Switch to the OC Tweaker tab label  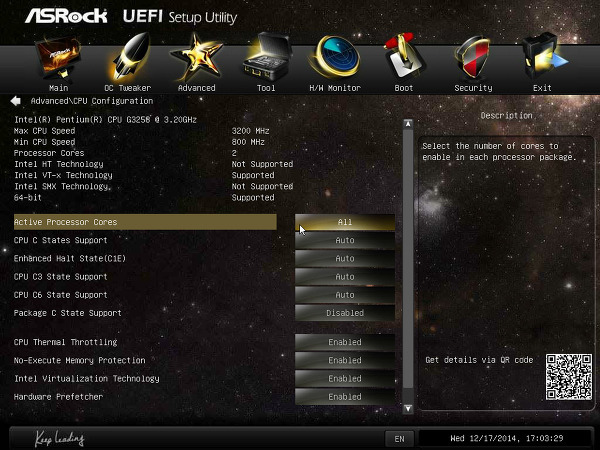point(128,88)
